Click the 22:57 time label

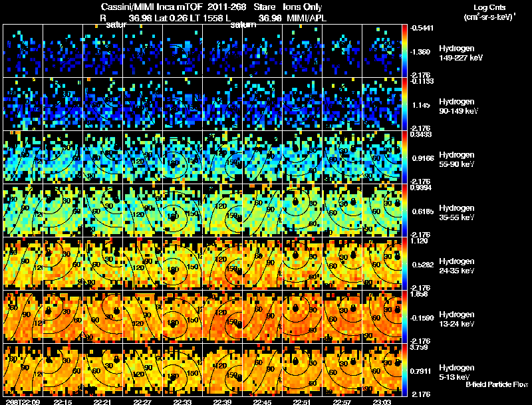point(342,402)
